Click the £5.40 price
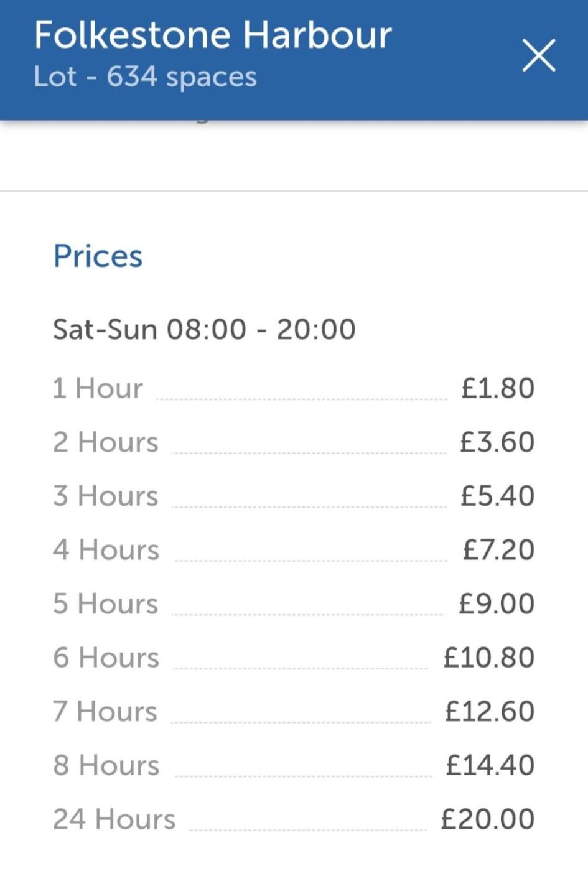The image size is (588, 871). (x=497, y=496)
